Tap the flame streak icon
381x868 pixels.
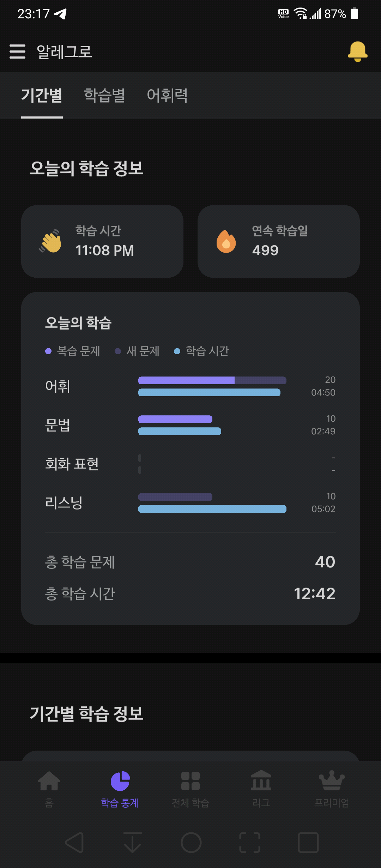(x=226, y=241)
